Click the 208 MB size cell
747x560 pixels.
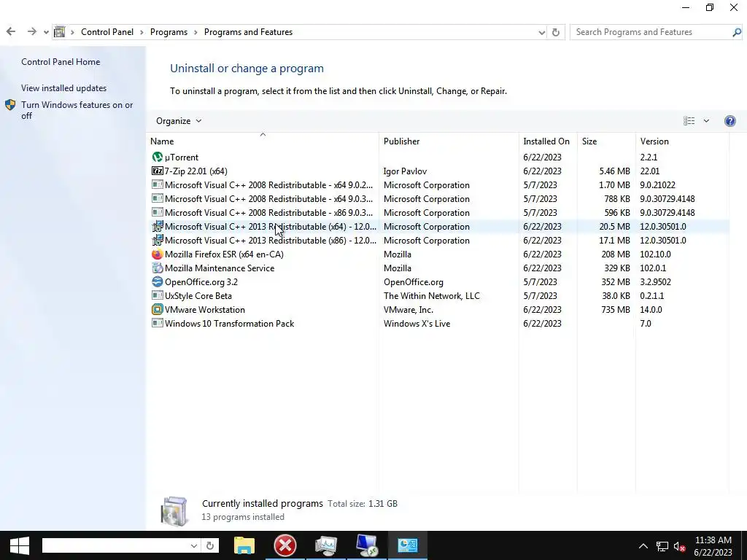616,254
